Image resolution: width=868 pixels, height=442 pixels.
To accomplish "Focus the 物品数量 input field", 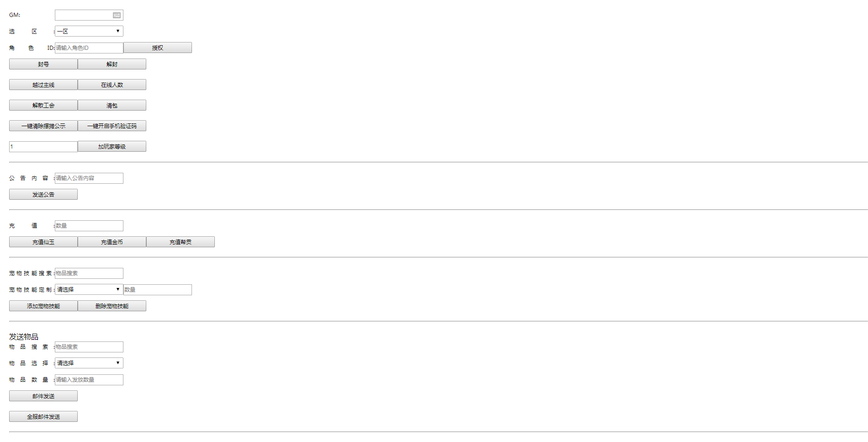I will tap(89, 379).
